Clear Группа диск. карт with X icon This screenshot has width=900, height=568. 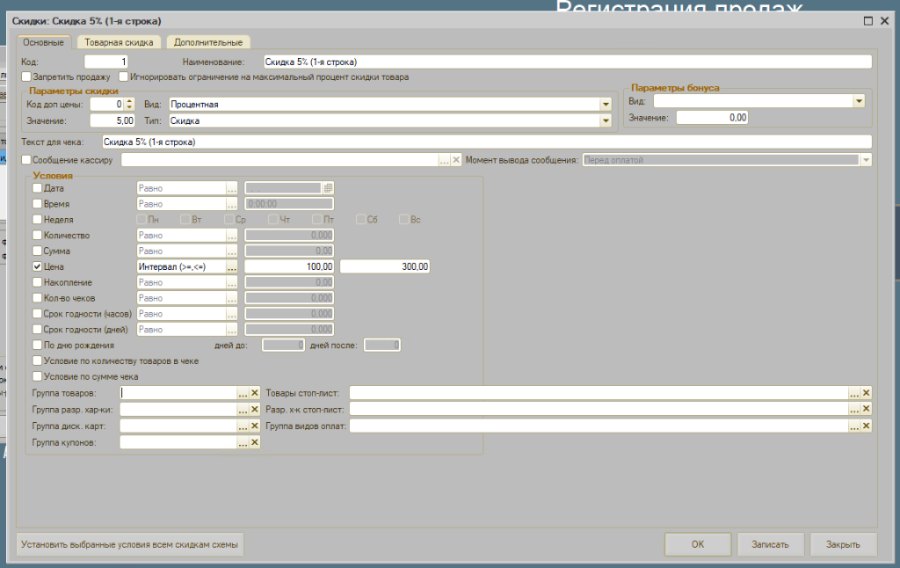coord(255,426)
